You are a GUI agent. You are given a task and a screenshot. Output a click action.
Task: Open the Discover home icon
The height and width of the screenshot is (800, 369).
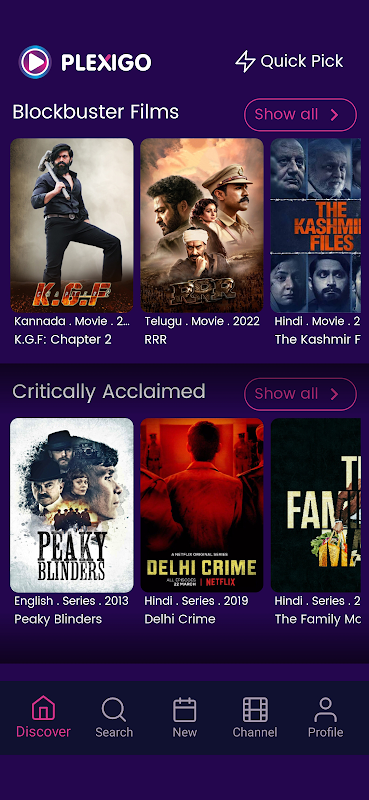(x=43, y=708)
